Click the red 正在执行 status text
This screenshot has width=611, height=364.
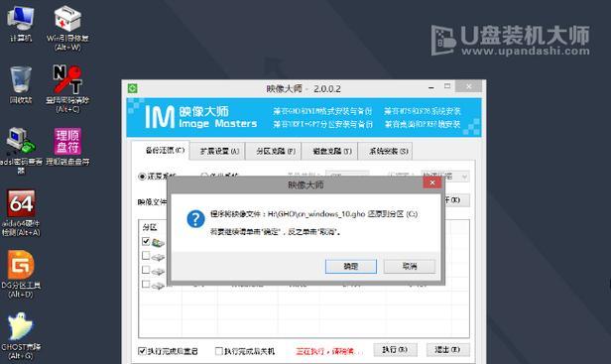coord(328,351)
